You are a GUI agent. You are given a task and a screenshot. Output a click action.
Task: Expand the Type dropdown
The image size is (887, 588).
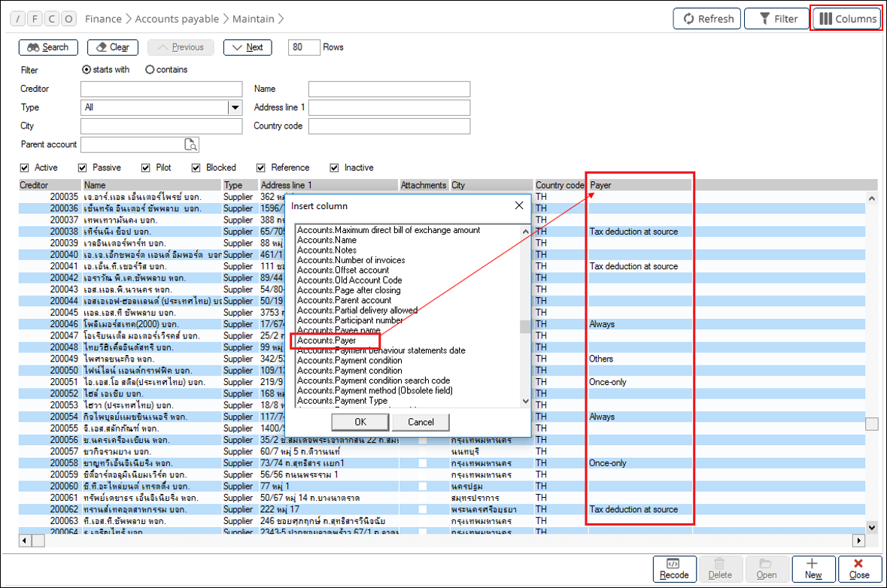pyautogui.click(x=235, y=108)
